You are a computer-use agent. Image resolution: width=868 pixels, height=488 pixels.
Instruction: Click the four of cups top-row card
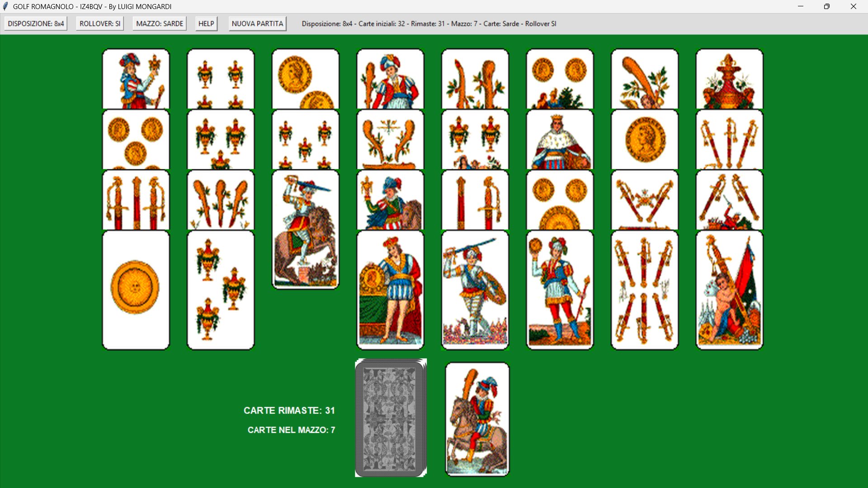point(221,79)
